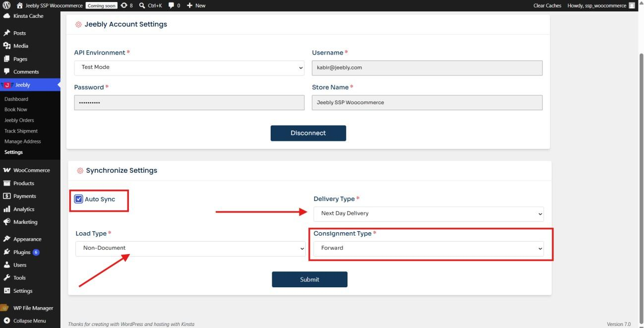
Task: Click the Appearance paintbrush icon
Action: 7,239
